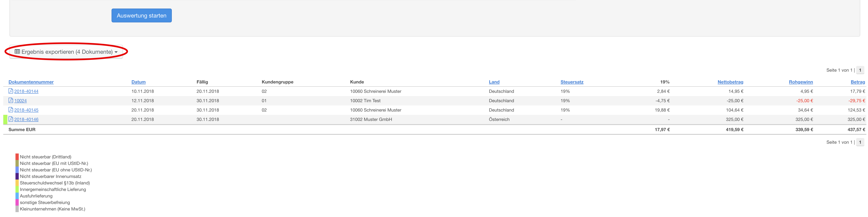The image size is (868, 217).
Task: Click page 1 button above table
Action: pos(860,70)
